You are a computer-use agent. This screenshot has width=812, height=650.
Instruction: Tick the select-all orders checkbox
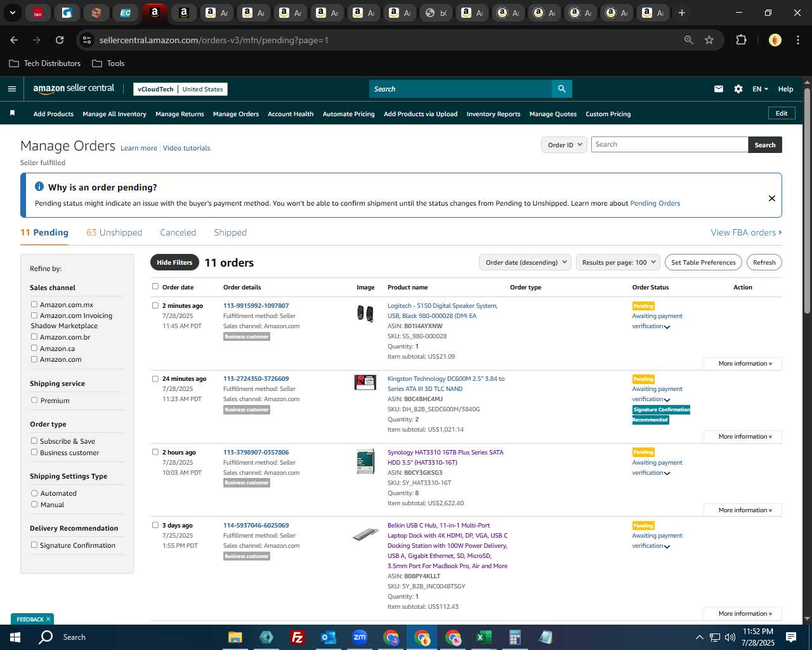pos(155,287)
